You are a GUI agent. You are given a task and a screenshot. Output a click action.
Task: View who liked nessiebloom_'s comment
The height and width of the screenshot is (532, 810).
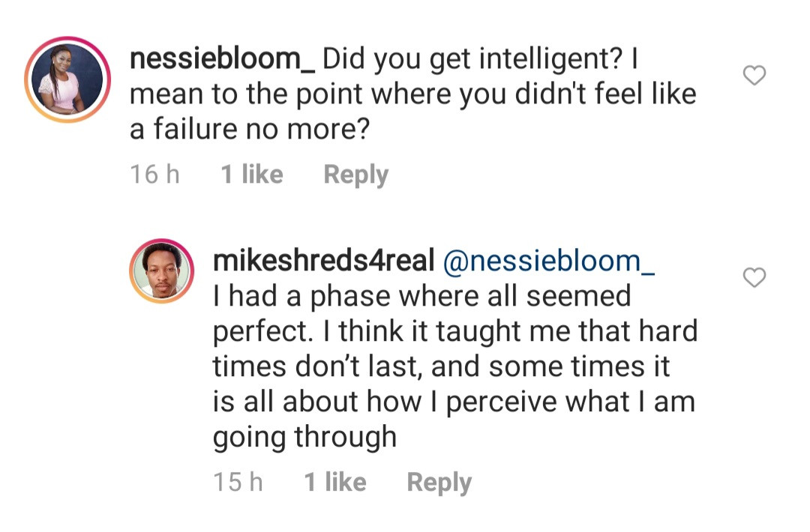252,175
